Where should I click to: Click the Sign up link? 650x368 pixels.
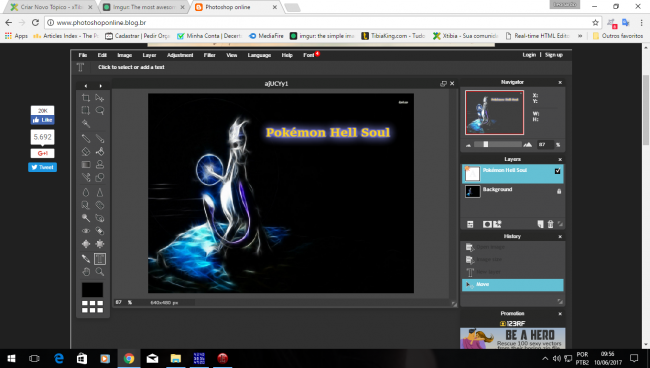point(553,55)
